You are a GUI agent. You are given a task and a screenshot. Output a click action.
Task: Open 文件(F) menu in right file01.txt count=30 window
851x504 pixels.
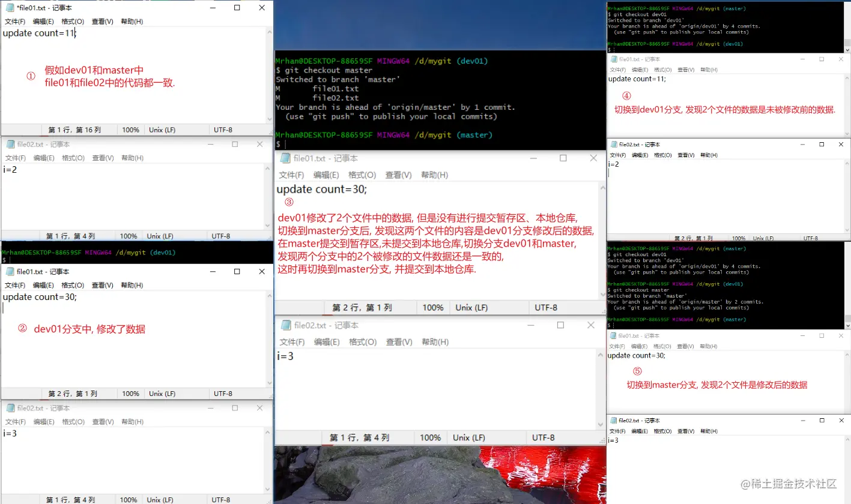click(618, 346)
